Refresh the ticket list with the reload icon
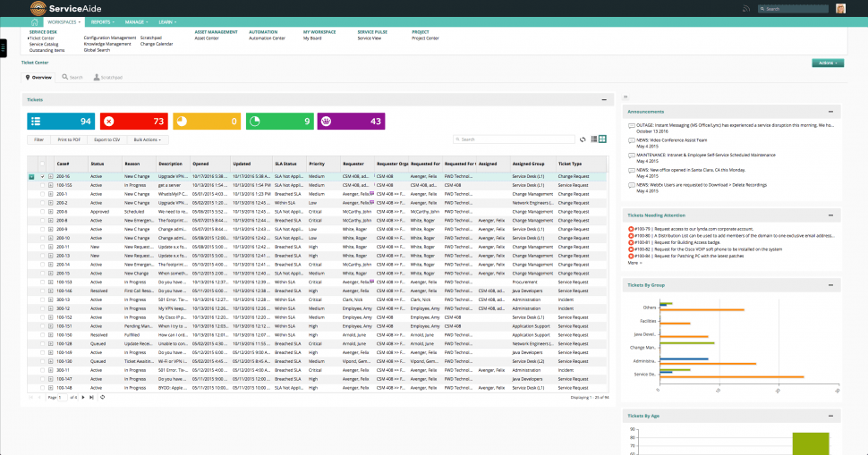The width and height of the screenshot is (868, 455). 583,139
